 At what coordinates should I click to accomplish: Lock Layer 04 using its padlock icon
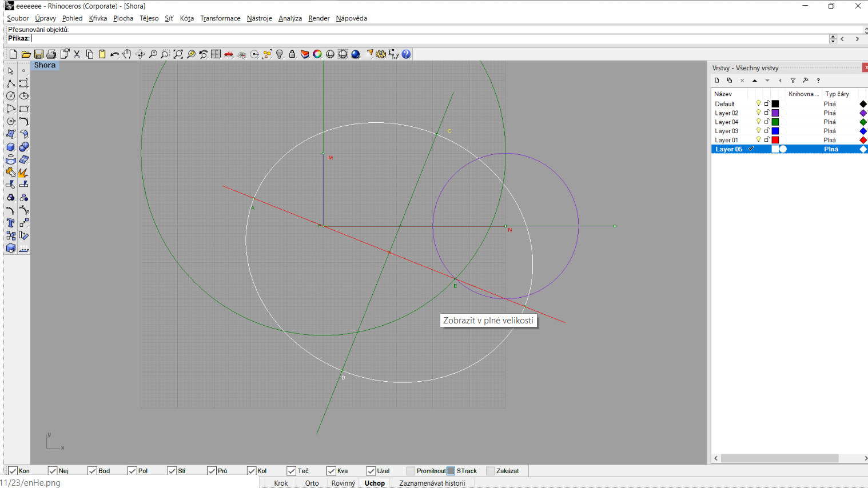click(767, 122)
